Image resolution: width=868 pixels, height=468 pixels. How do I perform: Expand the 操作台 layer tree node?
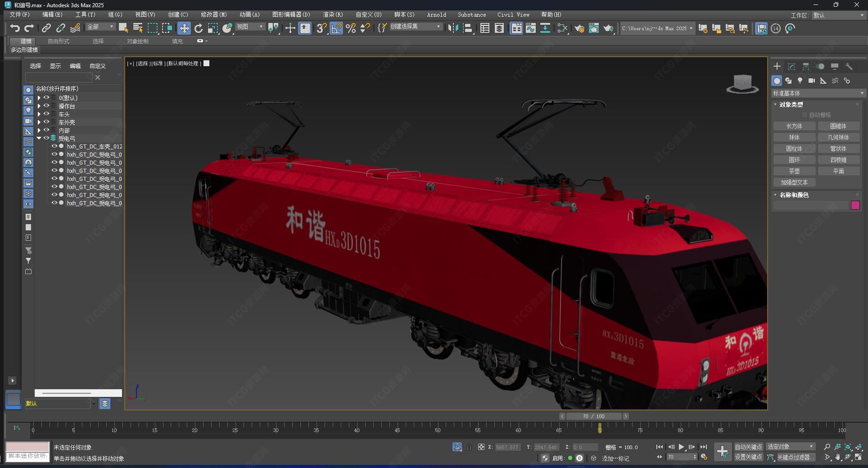tap(39, 106)
